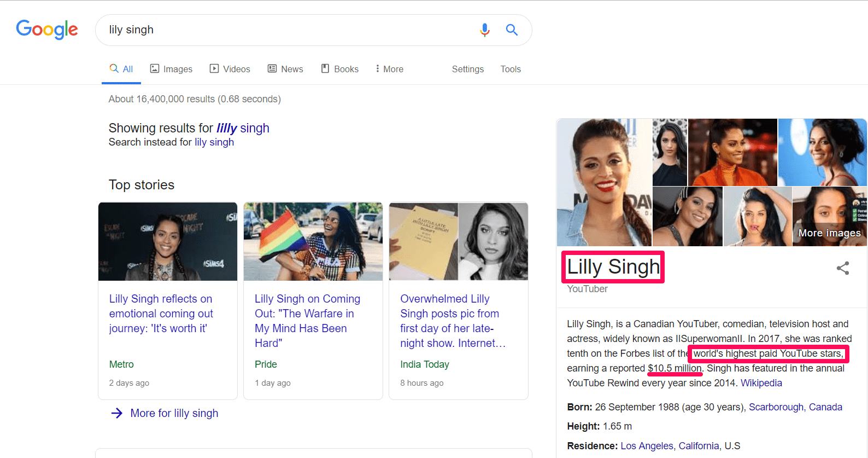Expand the More search categories menu
The height and width of the screenshot is (458, 868).
[389, 69]
